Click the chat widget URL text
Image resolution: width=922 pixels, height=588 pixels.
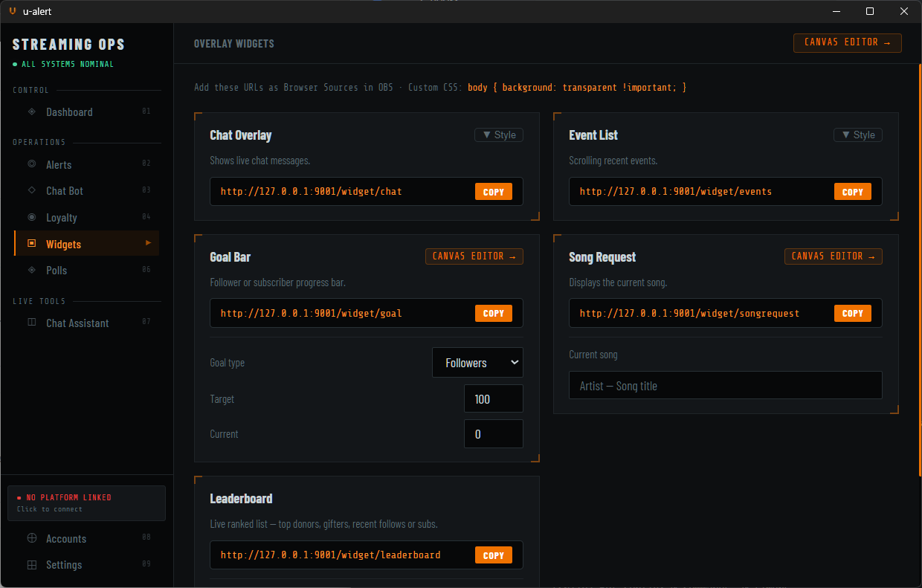(311, 191)
